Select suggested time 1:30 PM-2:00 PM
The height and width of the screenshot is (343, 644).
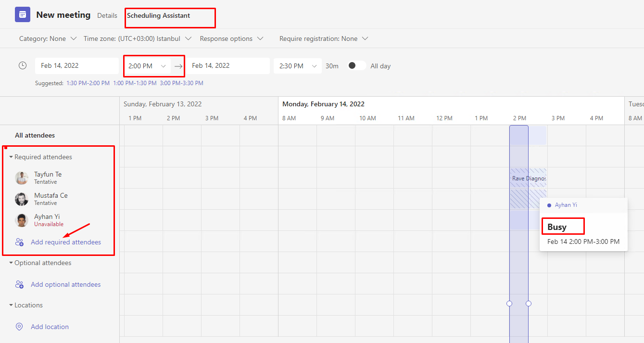(x=88, y=83)
